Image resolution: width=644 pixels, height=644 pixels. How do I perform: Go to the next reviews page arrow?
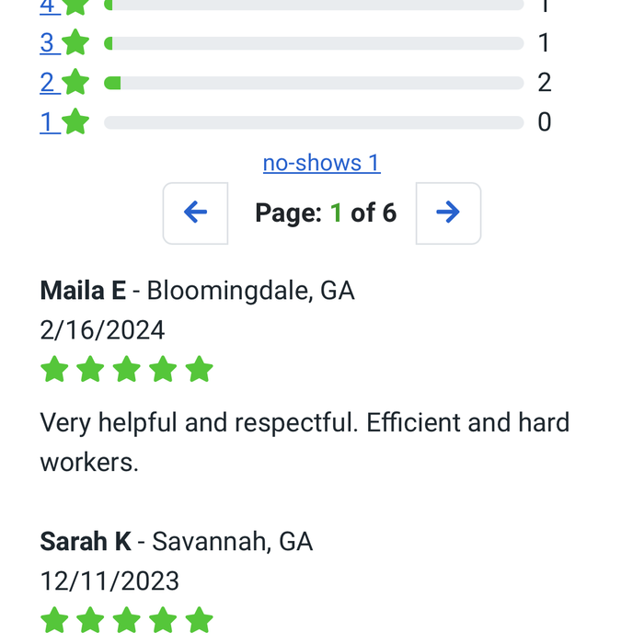pos(448,213)
